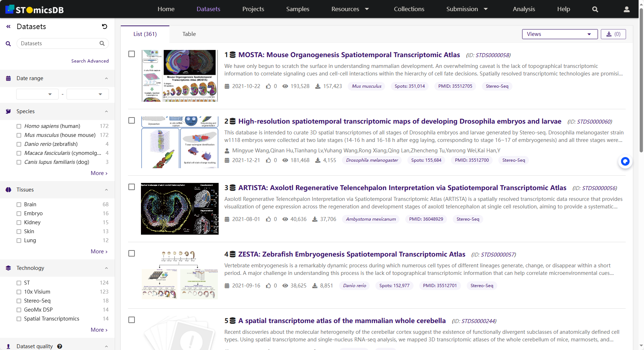Image resolution: width=644 pixels, height=350 pixels.
Task: Click the Ambystoma mexicanum species tag
Action: [371, 219]
